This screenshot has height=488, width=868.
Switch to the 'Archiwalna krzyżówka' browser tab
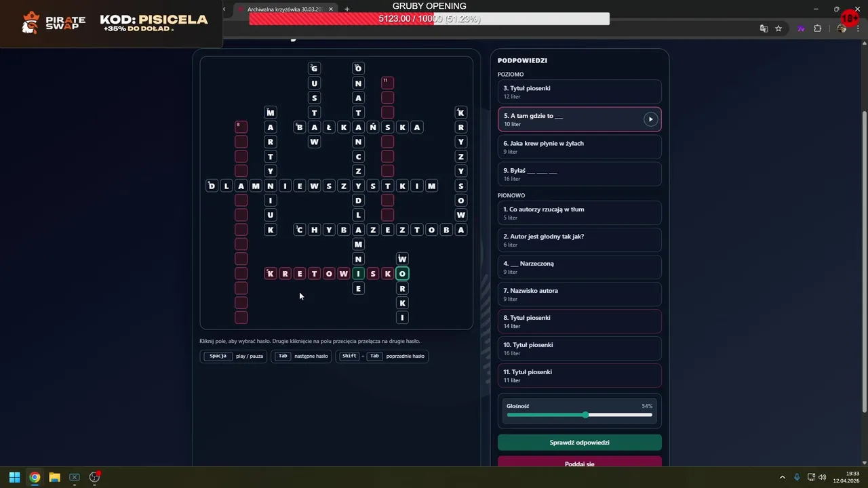285,9
